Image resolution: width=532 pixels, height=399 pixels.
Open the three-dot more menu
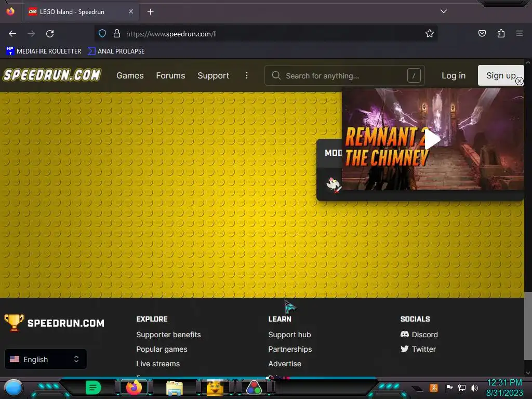point(247,75)
